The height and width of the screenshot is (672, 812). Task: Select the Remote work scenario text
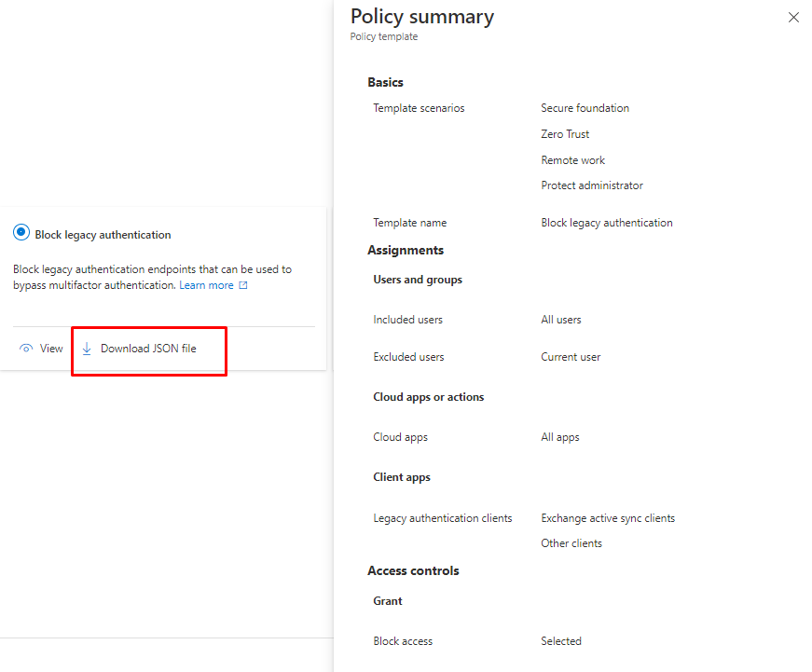pos(572,160)
